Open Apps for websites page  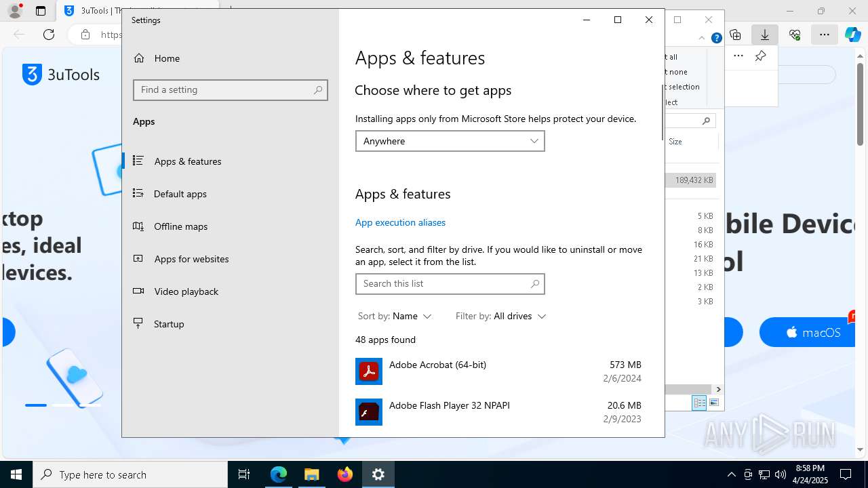click(x=191, y=259)
